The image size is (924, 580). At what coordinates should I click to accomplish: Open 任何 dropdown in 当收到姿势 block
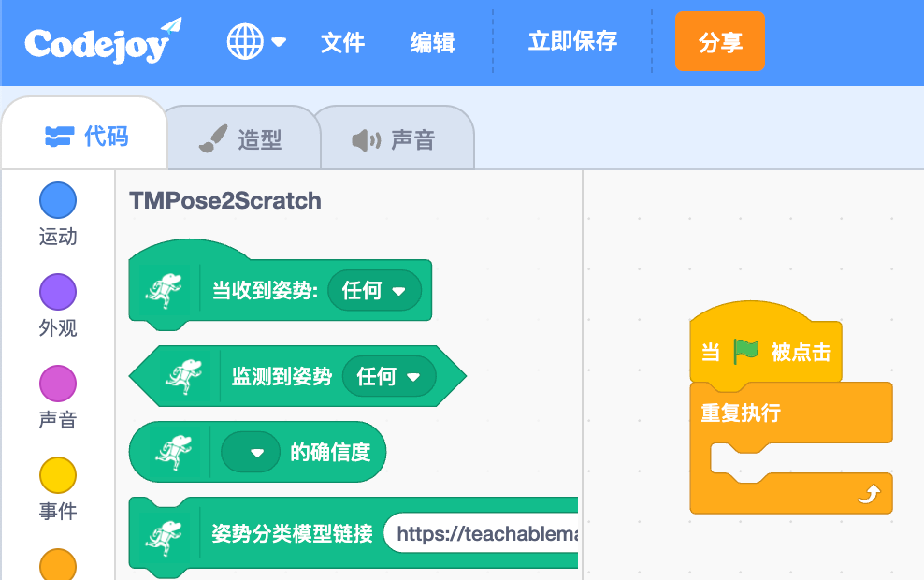[x=374, y=291]
